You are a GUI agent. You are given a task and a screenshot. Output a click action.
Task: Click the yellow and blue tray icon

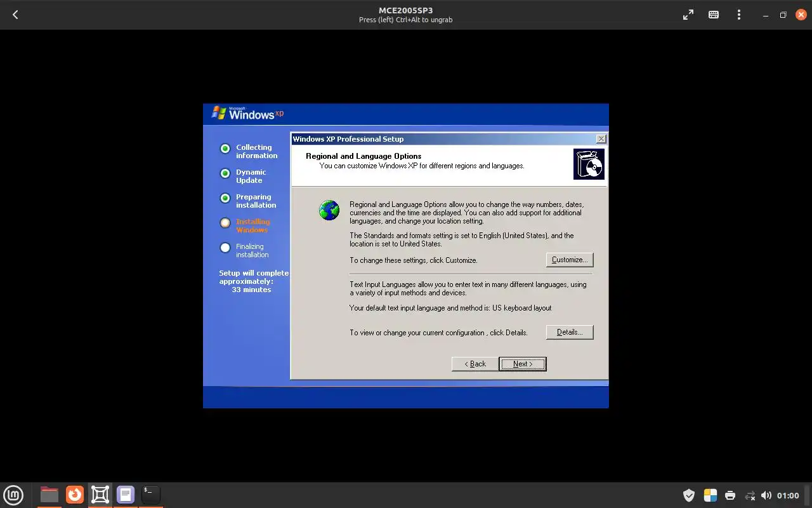tap(710, 495)
